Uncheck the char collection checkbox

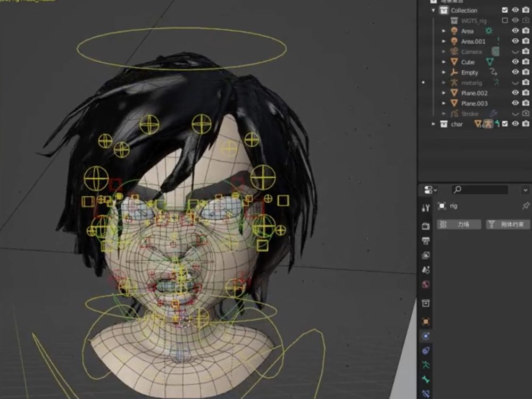click(505, 124)
